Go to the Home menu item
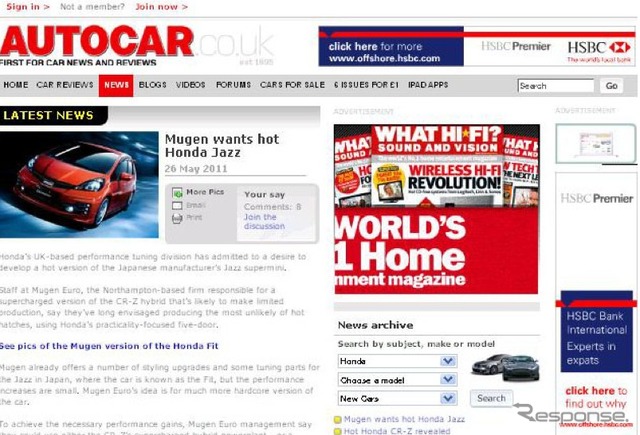640x435 pixels. (x=16, y=85)
